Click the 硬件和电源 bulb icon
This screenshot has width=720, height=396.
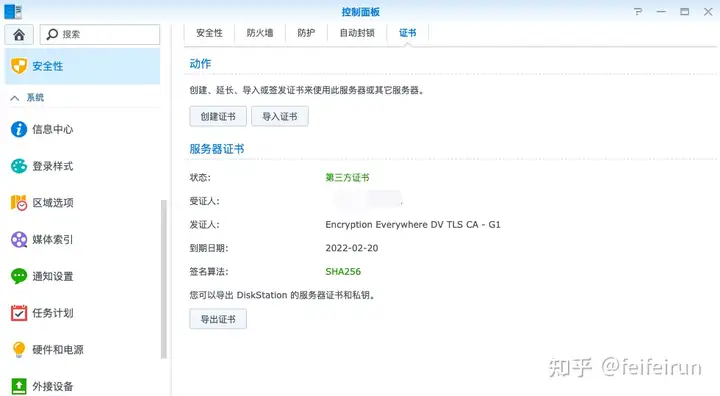[19, 350]
